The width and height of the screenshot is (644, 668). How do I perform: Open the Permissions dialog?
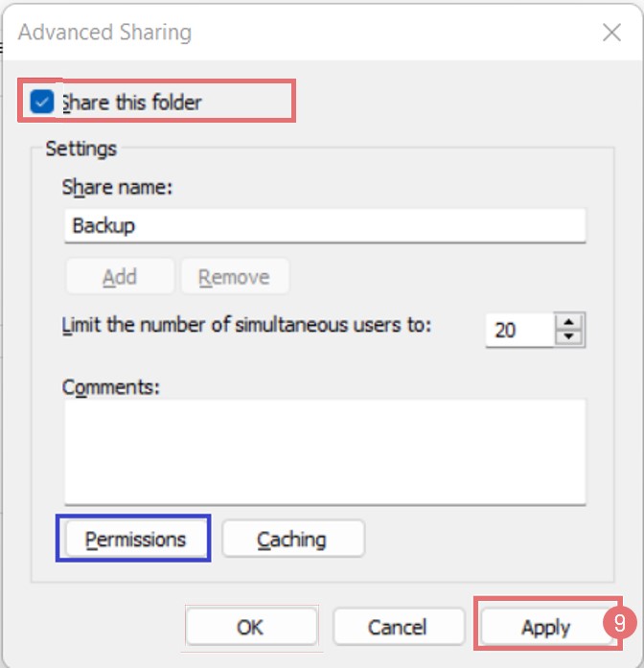(135, 540)
